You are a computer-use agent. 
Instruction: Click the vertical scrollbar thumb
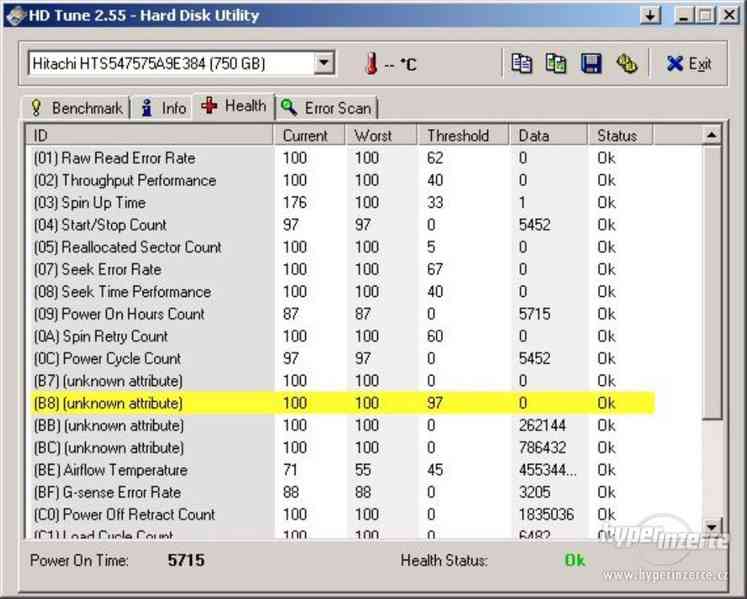(712, 282)
